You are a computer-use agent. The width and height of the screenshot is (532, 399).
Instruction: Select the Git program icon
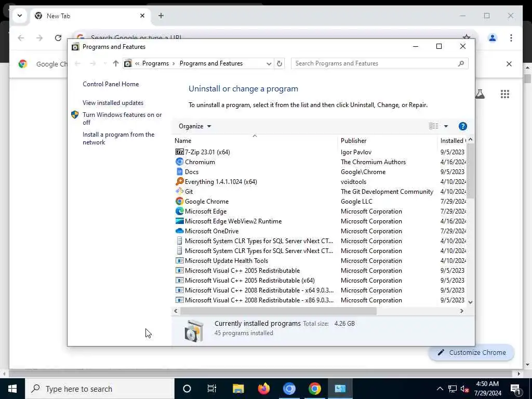[179, 191]
